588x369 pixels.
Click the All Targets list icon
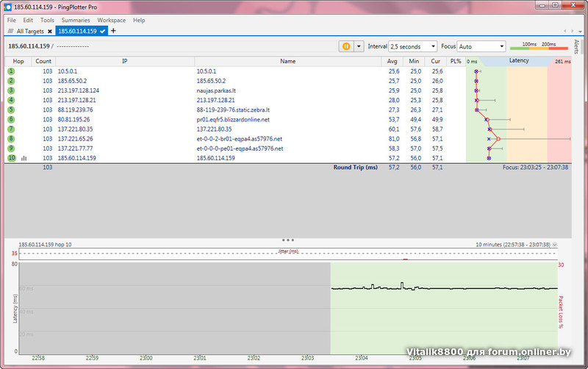click(10, 32)
